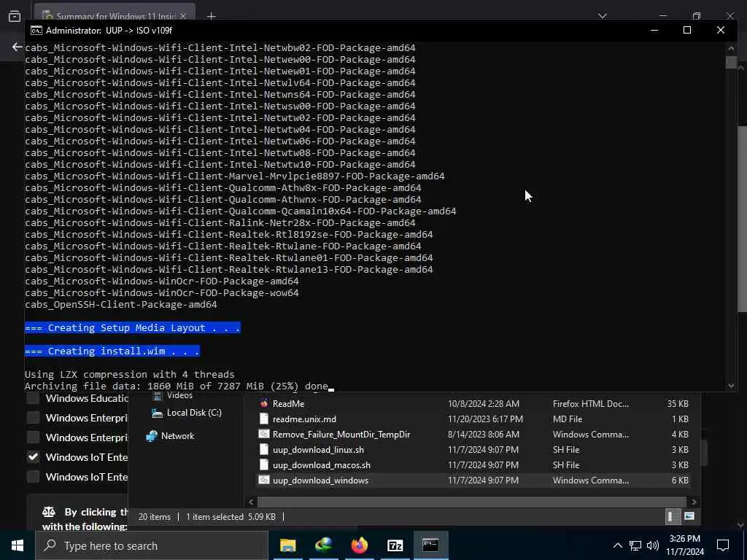Image resolution: width=747 pixels, height=560 pixels.
Task: Minimize the Administrator UUP console window
Action: (x=654, y=31)
